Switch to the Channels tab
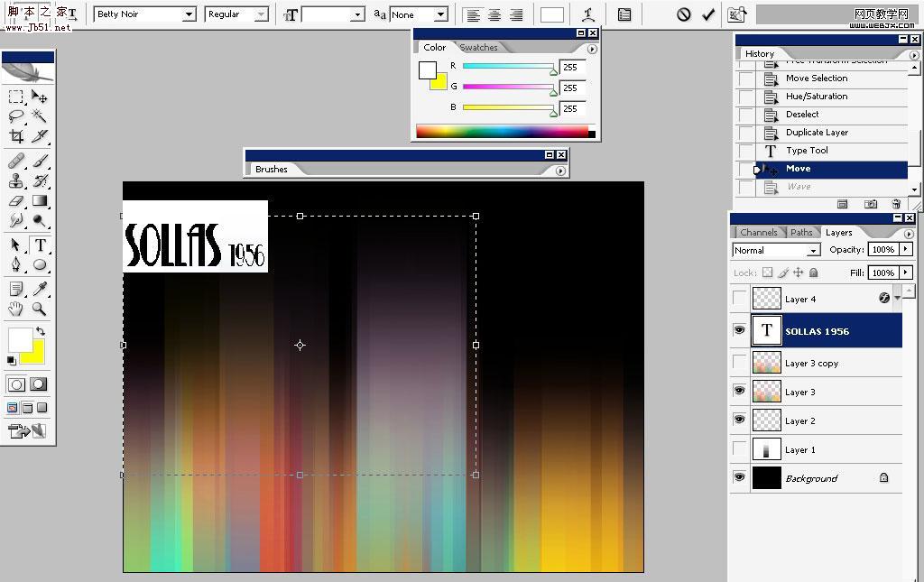The width and height of the screenshot is (924, 582). tap(759, 232)
